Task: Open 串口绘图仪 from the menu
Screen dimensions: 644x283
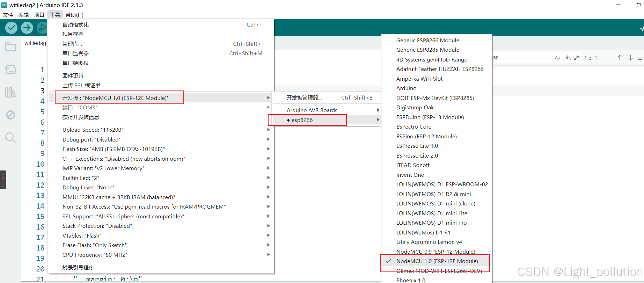Action: tap(161, 63)
